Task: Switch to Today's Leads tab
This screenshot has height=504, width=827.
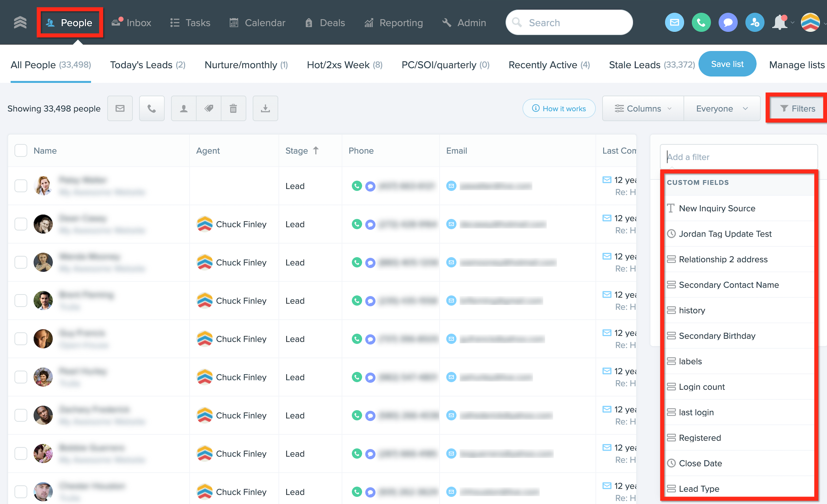Action: coord(148,65)
